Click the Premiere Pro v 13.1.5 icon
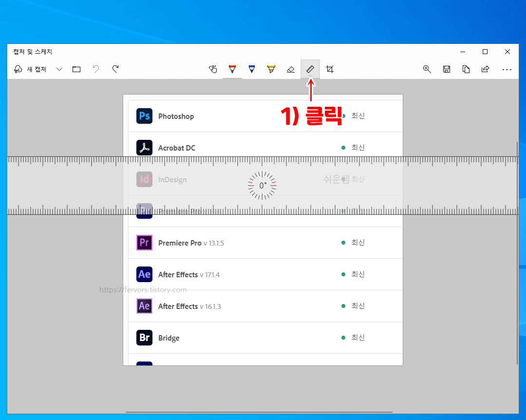This screenshot has width=526, height=420. click(x=144, y=242)
